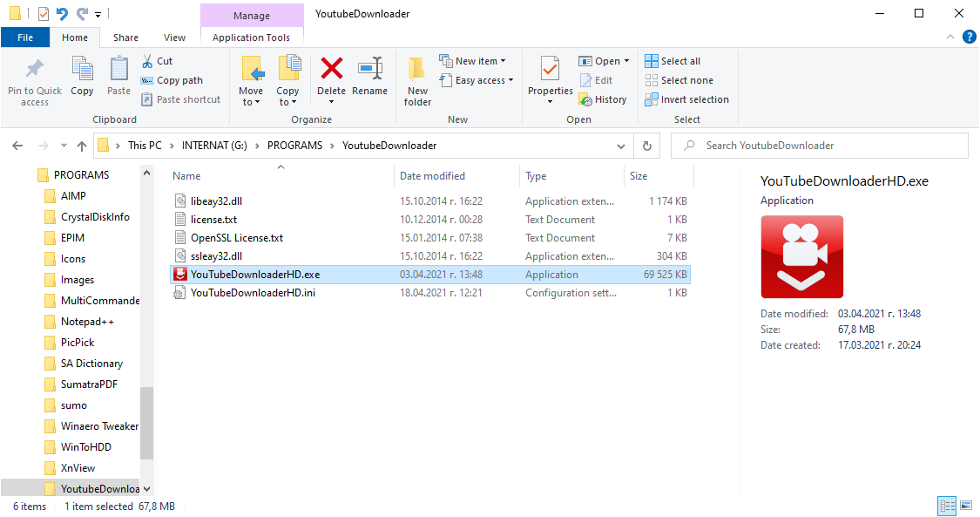Click Edit in the Open group
The height and width of the screenshot is (517, 980).
[x=596, y=80]
